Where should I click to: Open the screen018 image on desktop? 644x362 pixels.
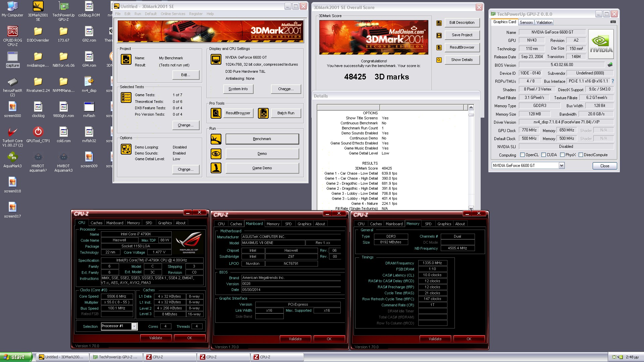[x=12, y=185]
